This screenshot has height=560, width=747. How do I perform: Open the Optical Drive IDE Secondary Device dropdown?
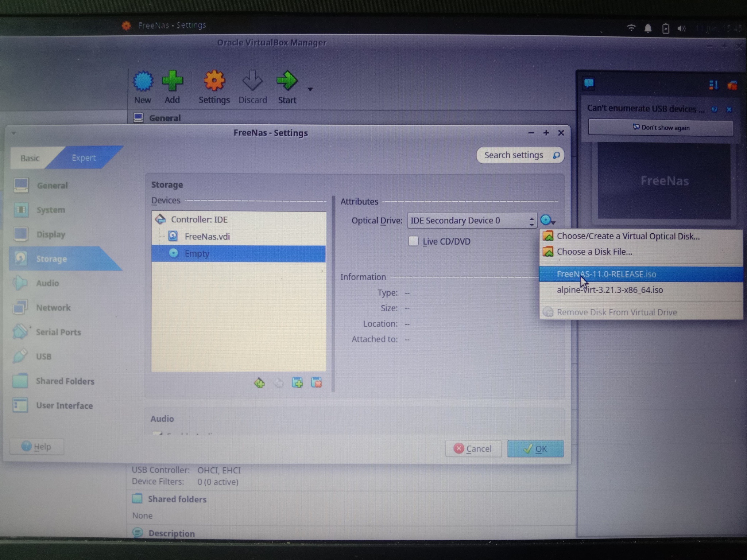pos(472,221)
